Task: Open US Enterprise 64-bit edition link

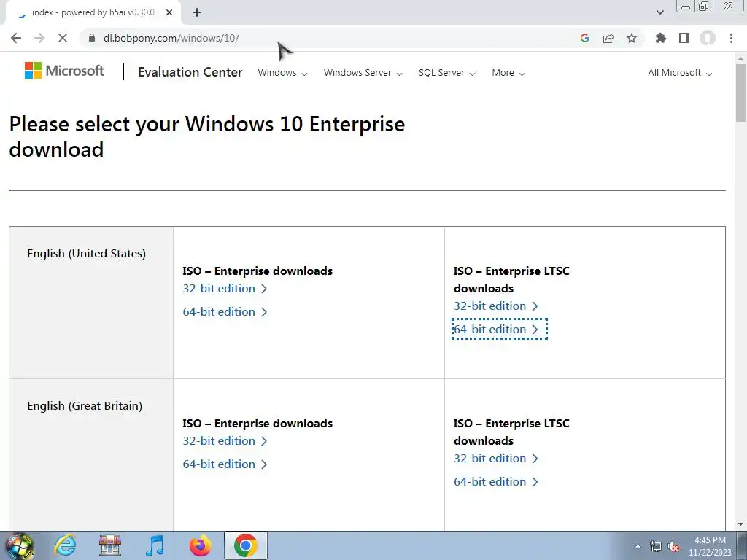Action: click(225, 312)
